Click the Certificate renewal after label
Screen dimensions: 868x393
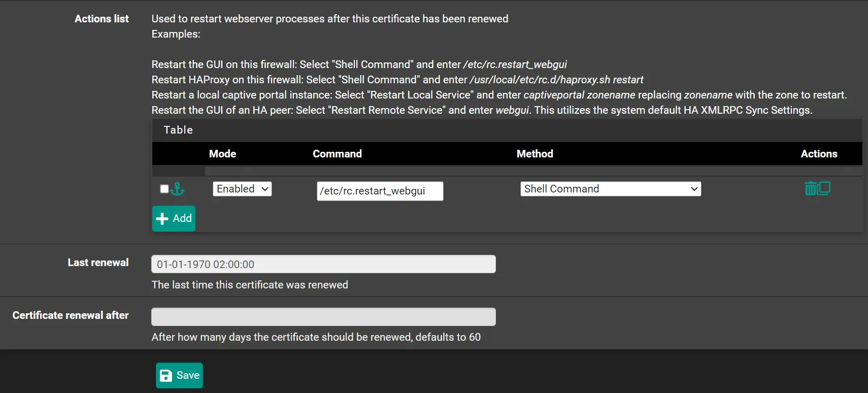[x=71, y=315]
